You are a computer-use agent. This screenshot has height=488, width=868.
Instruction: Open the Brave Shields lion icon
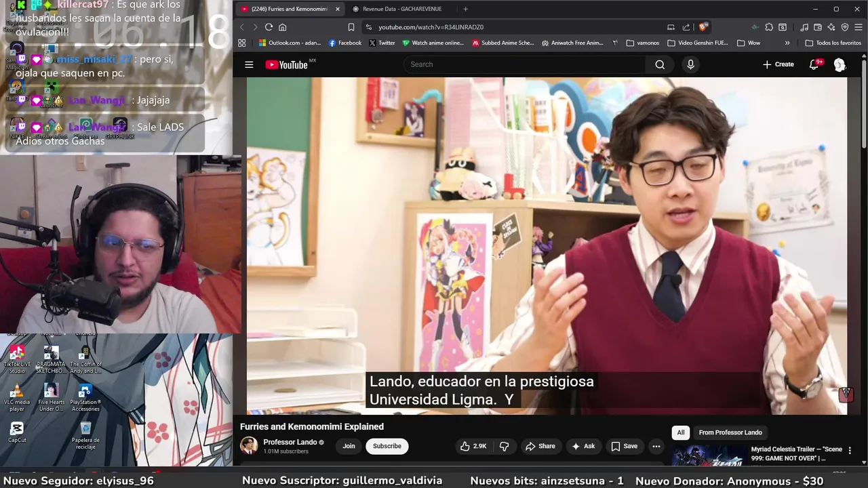point(703,27)
